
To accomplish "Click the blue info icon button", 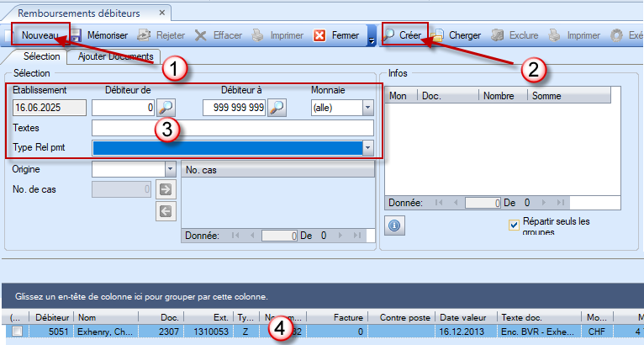I will [394, 226].
